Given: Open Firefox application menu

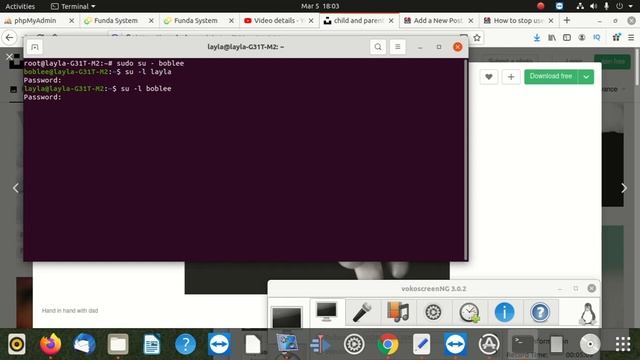Looking at the screenshot, I should [631, 38].
